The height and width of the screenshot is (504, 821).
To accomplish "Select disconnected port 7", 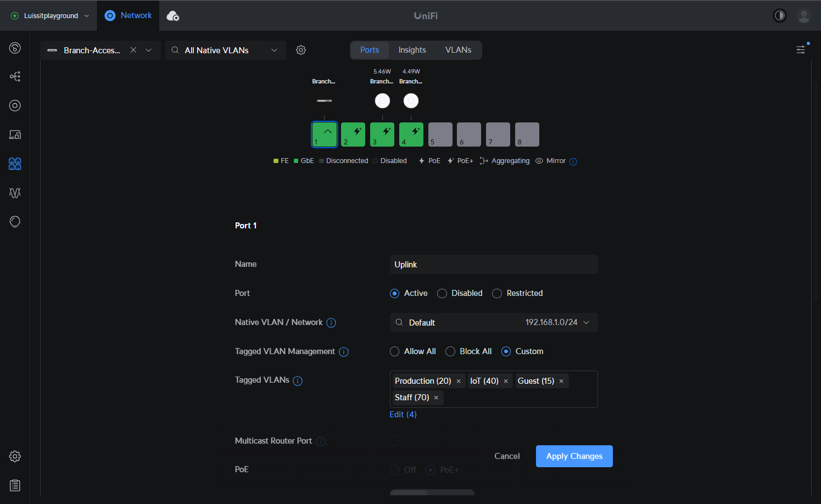I will pyautogui.click(x=498, y=135).
